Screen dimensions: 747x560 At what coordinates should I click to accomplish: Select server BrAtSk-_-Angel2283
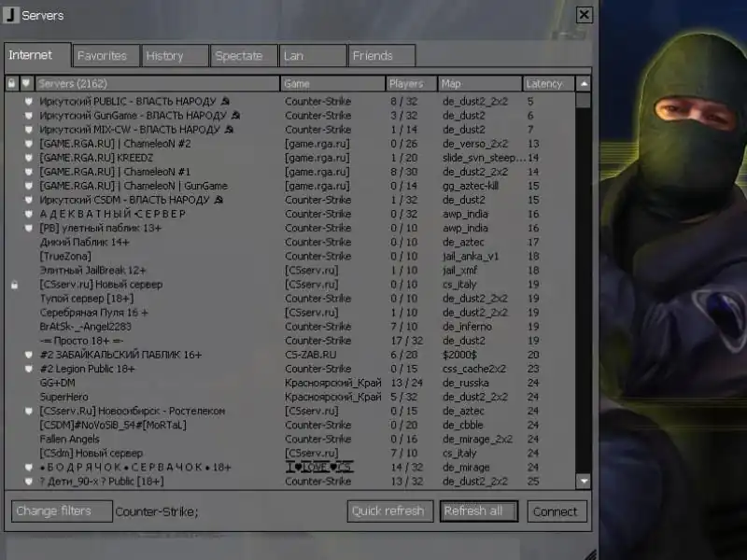tap(289, 327)
